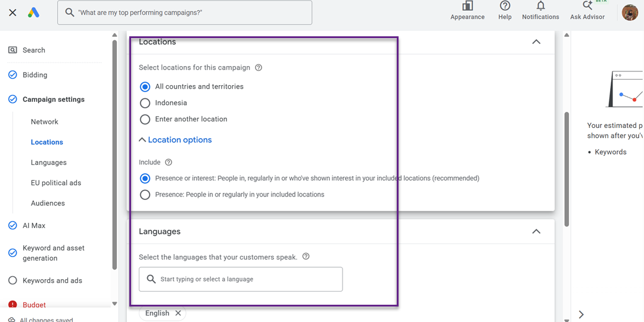The image size is (644, 322).
Task: Jump to Network section
Action: pyautogui.click(x=44, y=122)
